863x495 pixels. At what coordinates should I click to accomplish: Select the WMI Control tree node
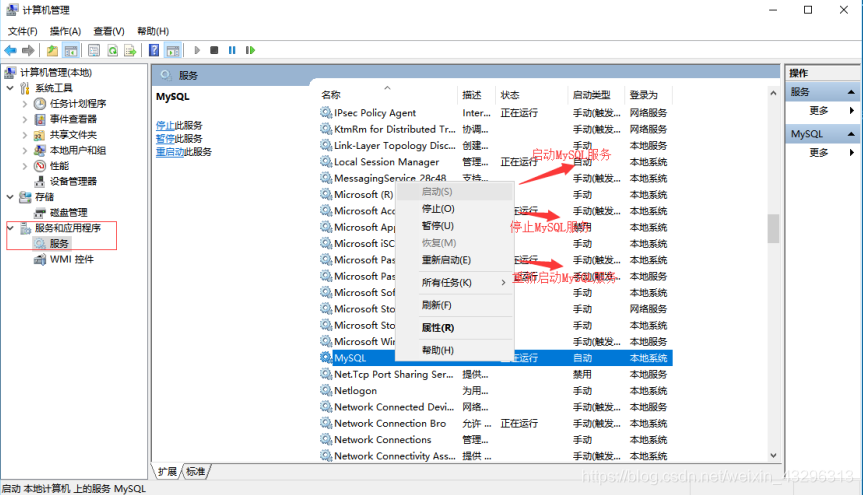(72, 259)
